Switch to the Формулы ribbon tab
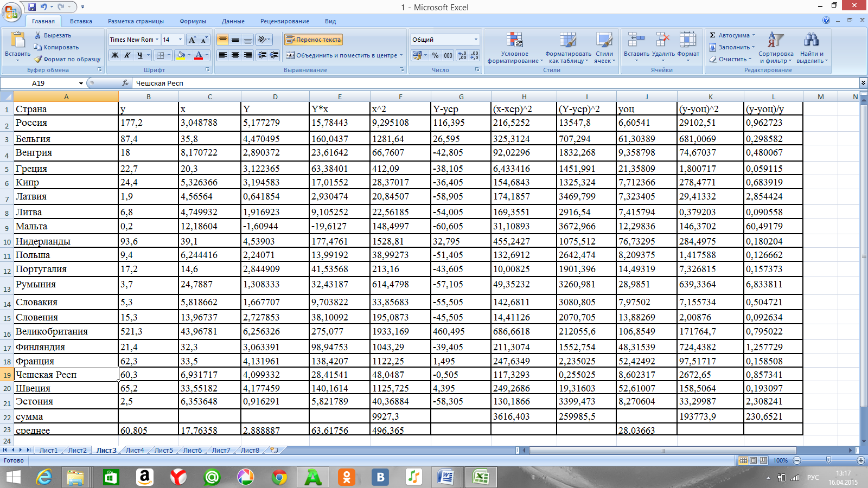The width and height of the screenshot is (868, 488). click(193, 21)
